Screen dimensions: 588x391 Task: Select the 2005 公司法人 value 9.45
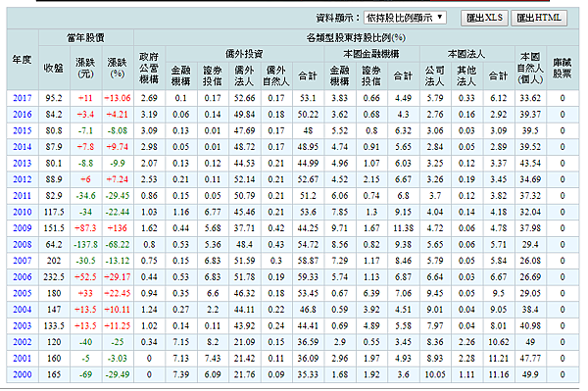435,294
